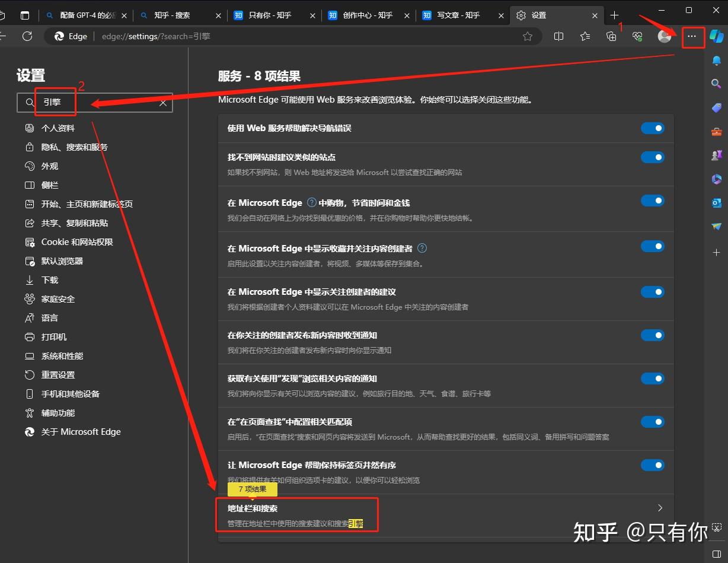728x563 pixels.
Task: Open notifications bell in sidebar
Action: pyautogui.click(x=717, y=61)
